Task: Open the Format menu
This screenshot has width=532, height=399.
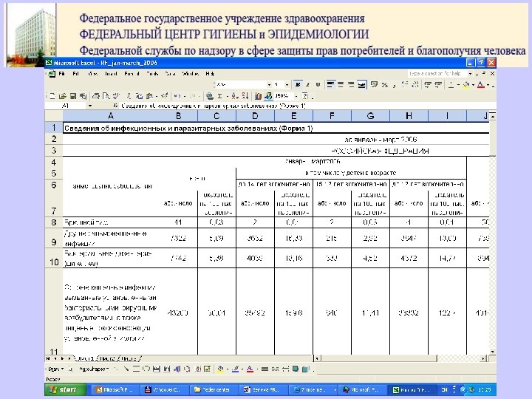Action: pyautogui.click(x=132, y=74)
